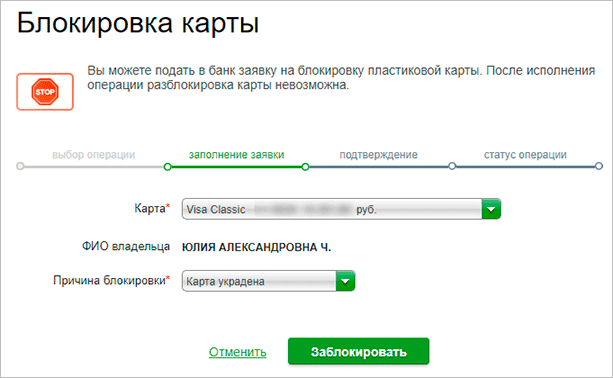Open the 'Карта украдена' reason combo box
613x378 pixels.
click(x=268, y=281)
